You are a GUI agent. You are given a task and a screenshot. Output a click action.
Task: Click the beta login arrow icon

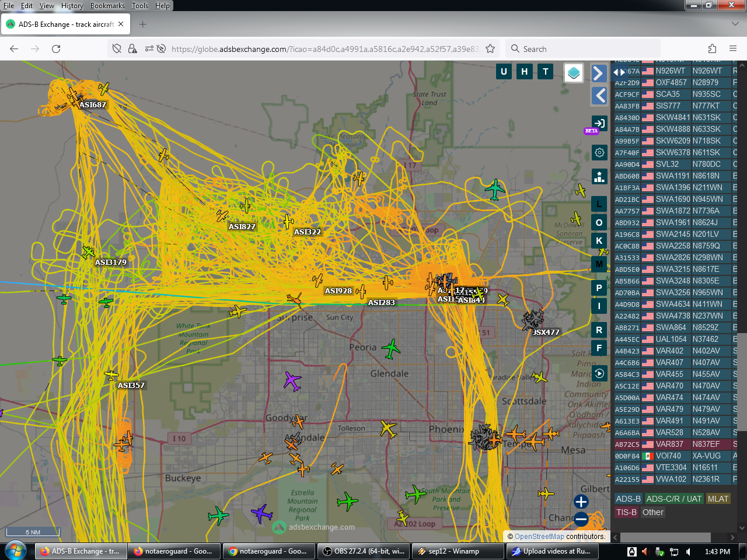[600, 123]
